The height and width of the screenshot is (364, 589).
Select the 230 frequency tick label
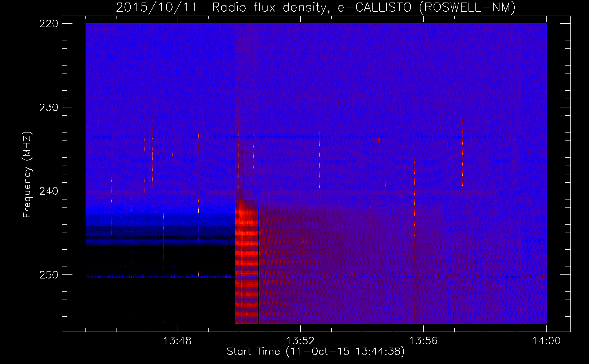(49, 107)
